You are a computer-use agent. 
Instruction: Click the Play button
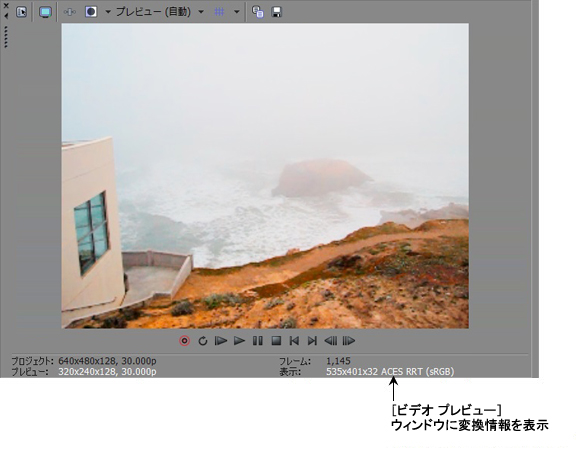tap(239, 341)
